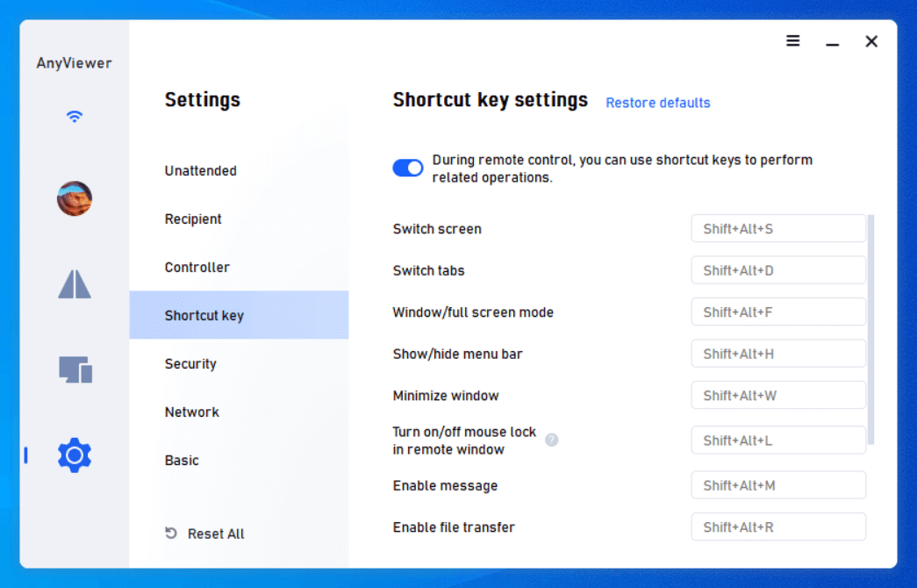Click the Switch screen shortcut field

[777, 229]
